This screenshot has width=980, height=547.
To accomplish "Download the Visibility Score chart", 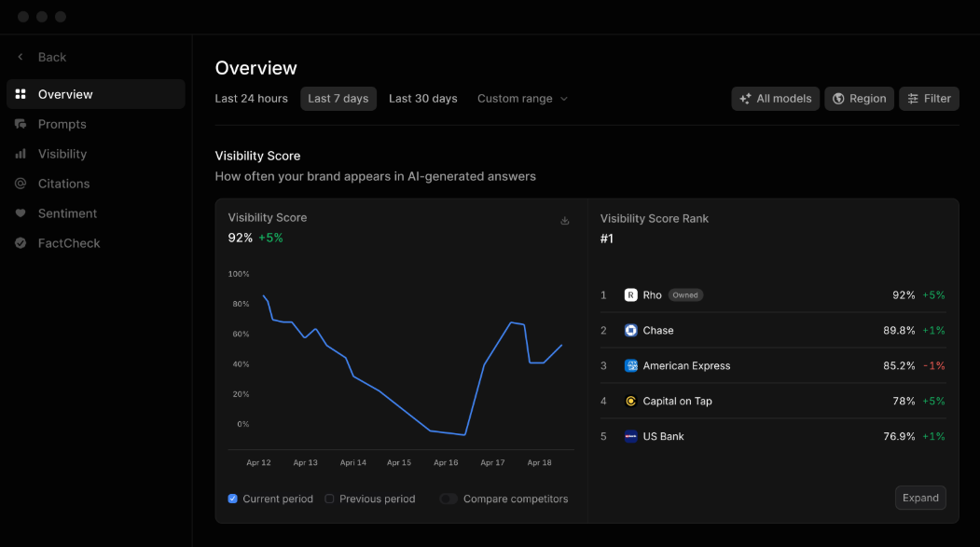I will pyautogui.click(x=564, y=221).
